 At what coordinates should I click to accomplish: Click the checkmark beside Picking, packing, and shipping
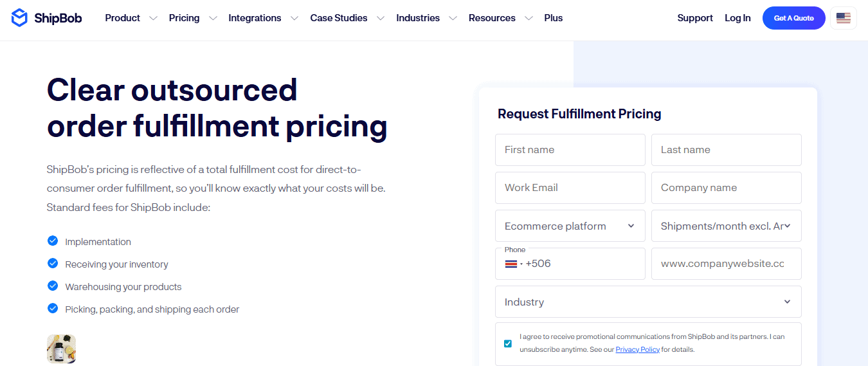point(53,308)
